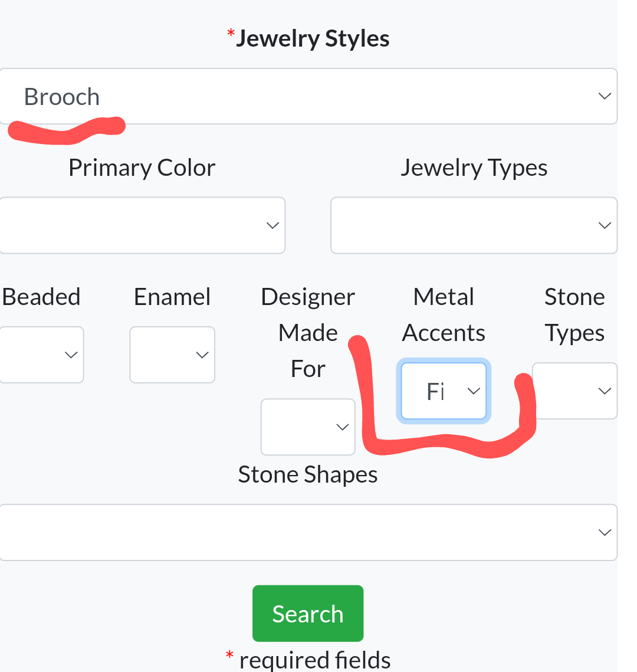The height and width of the screenshot is (672, 637).
Task: Open the Jewelry Types dropdown
Action: pos(474,225)
